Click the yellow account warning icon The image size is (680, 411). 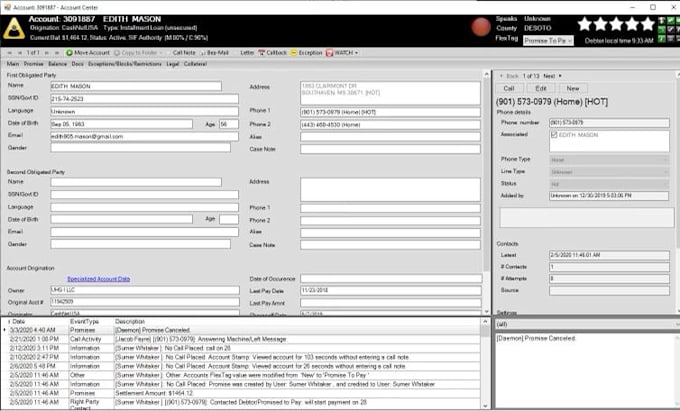point(13,29)
